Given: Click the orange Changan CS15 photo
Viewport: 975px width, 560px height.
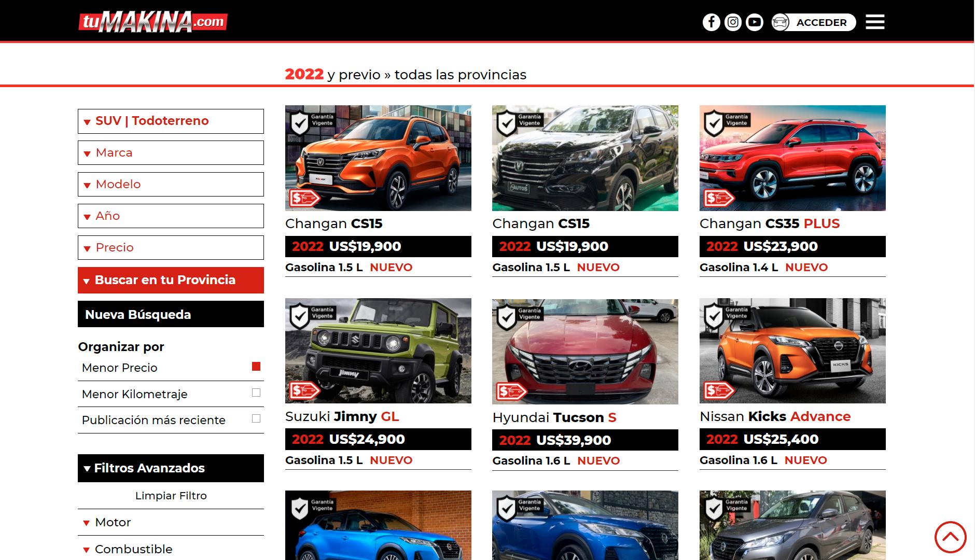Looking at the screenshot, I should [x=378, y=158].
